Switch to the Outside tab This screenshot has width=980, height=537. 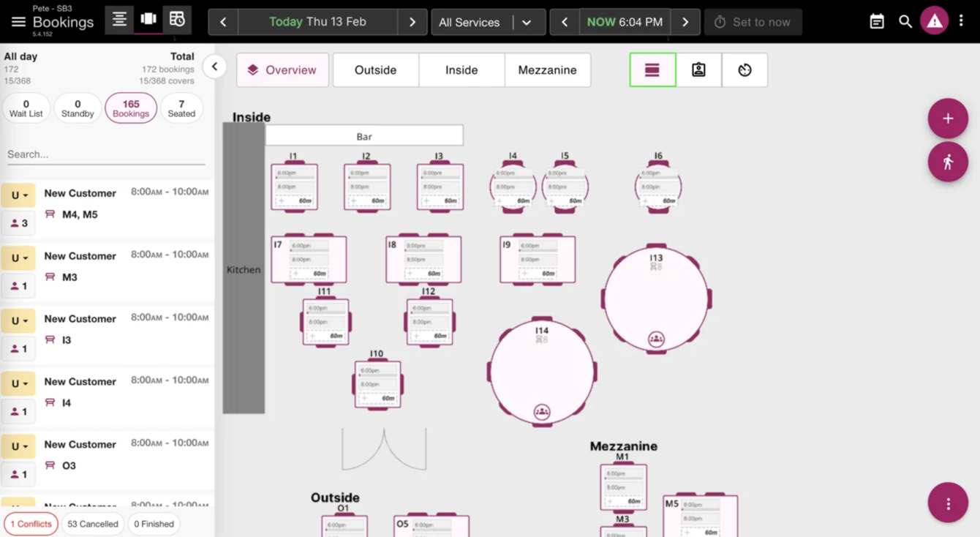(x=376, y=70)
